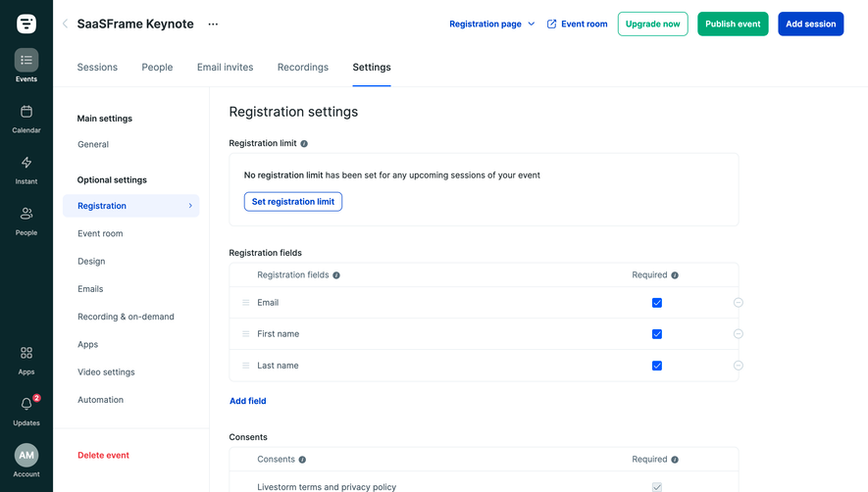Open Events in the left sidebar
868x492 pixels.
click(26, 66)
